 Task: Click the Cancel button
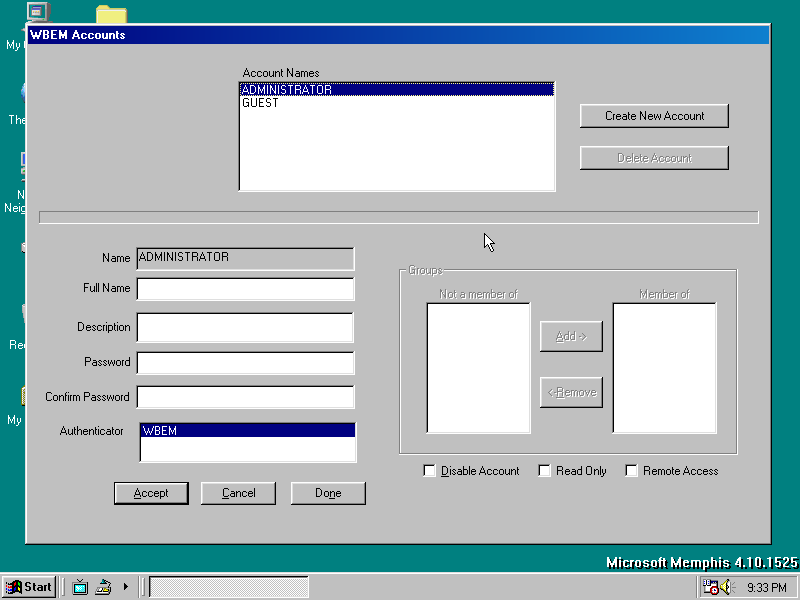click(238, 493)
